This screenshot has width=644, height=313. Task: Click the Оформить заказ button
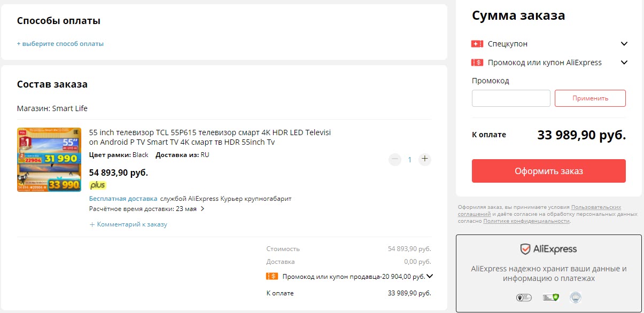pyautogui.click(x=549, y=171)
